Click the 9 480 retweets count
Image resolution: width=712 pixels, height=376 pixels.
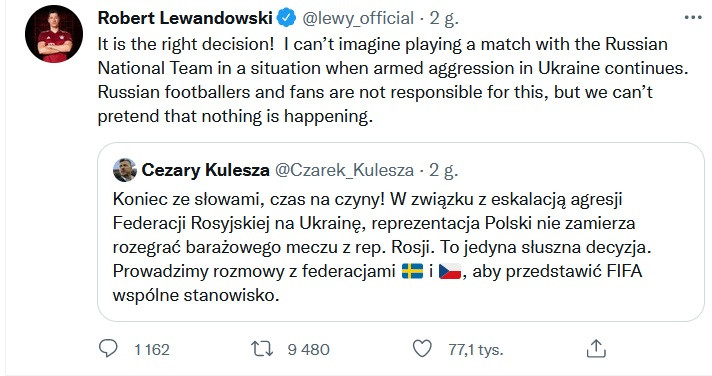pos(309,349)
